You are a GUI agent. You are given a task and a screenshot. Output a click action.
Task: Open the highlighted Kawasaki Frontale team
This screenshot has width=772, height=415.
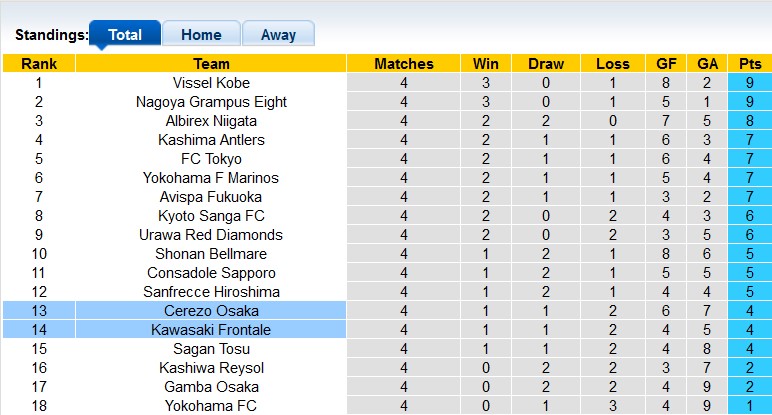pyautogui.click(x=211, y=330)
